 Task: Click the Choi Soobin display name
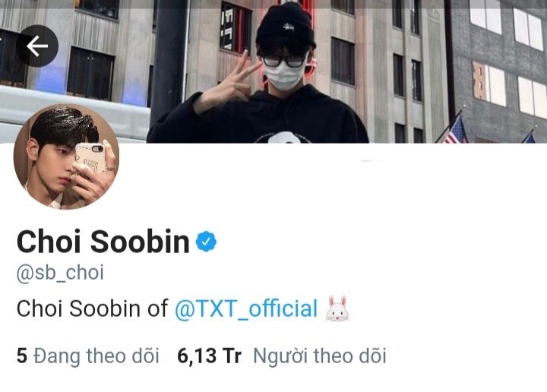(103, 242)
